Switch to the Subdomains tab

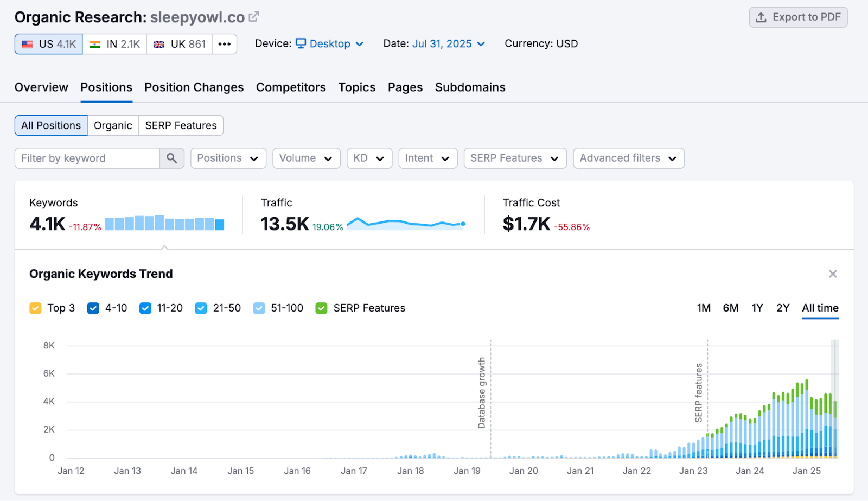click(x=470, y=87)
